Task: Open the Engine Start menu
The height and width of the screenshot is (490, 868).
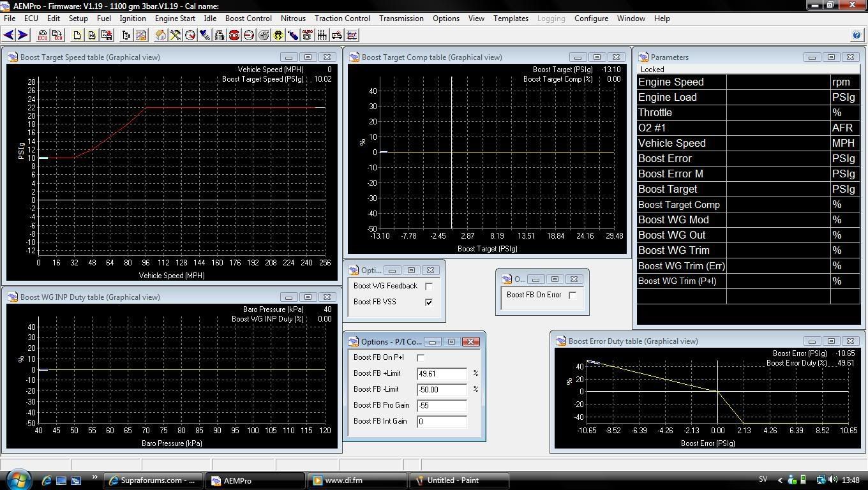Action: (x=175, y=19)
